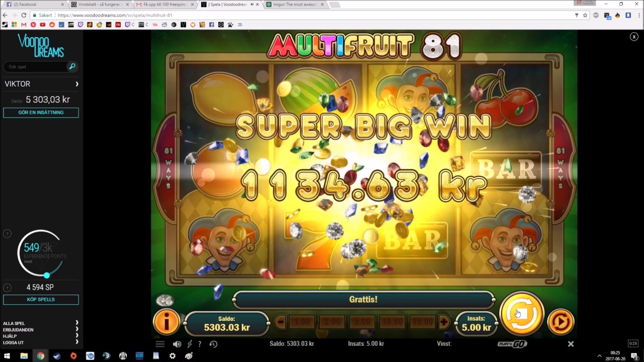Select the 15.00 bet level
Screen dimensions: 644x362
422,322
